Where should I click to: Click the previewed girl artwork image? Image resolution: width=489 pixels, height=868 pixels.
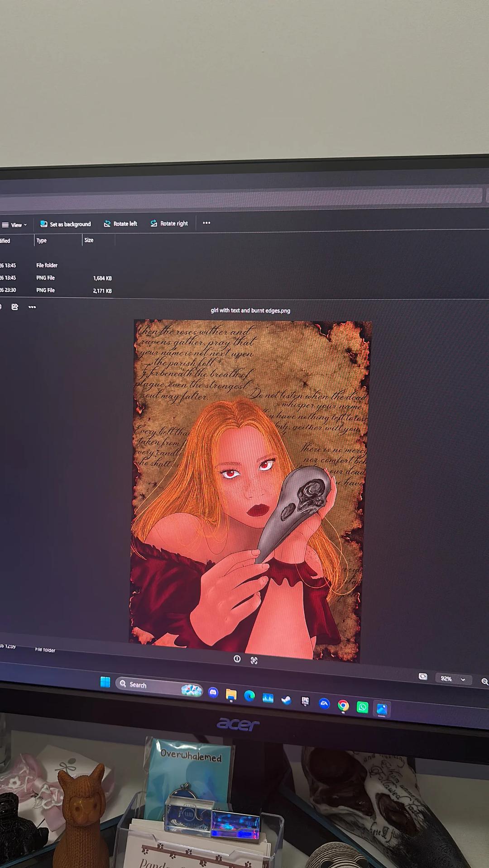[250, 491]
